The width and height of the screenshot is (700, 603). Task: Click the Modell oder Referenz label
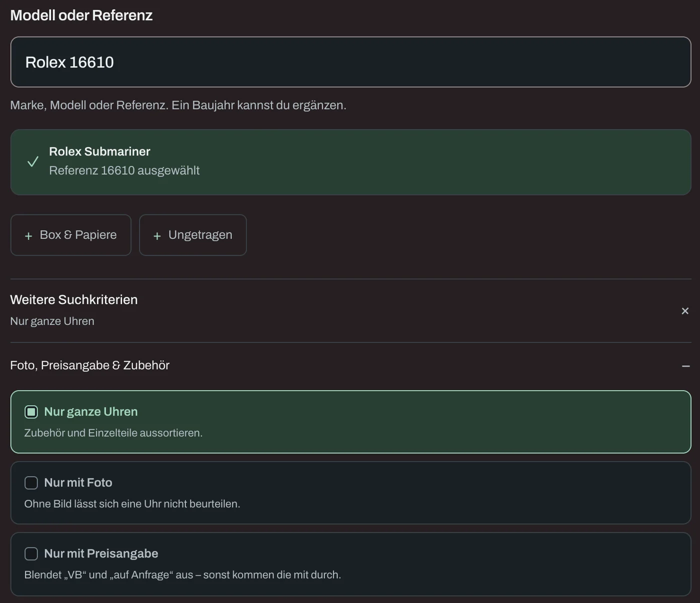pos(81,15)
